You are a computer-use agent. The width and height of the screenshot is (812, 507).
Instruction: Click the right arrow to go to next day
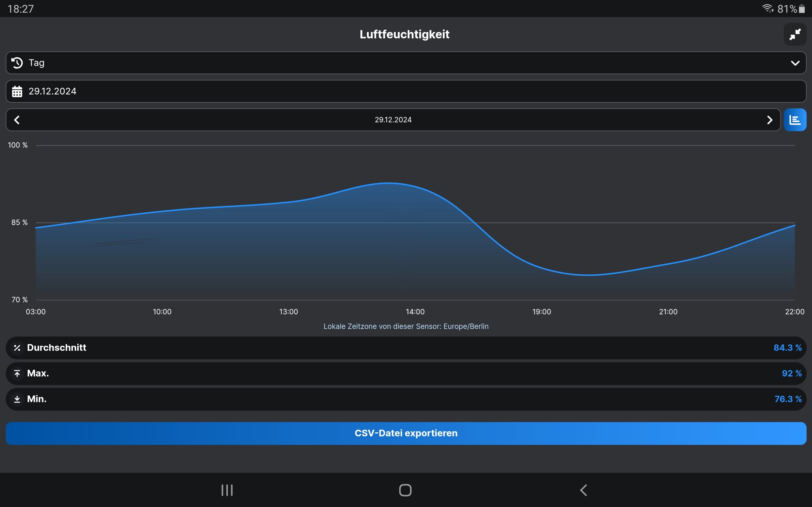[770, 120]
